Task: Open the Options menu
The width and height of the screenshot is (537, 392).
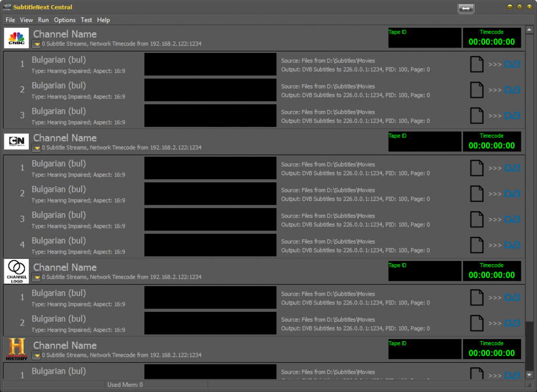Action: pyautogui.click(x=65, y=20)
